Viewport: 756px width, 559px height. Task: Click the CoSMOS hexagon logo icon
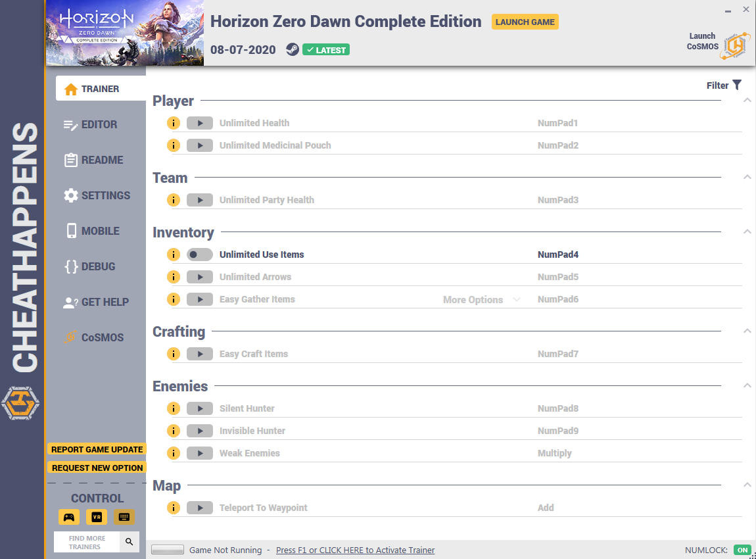(735, 46)
